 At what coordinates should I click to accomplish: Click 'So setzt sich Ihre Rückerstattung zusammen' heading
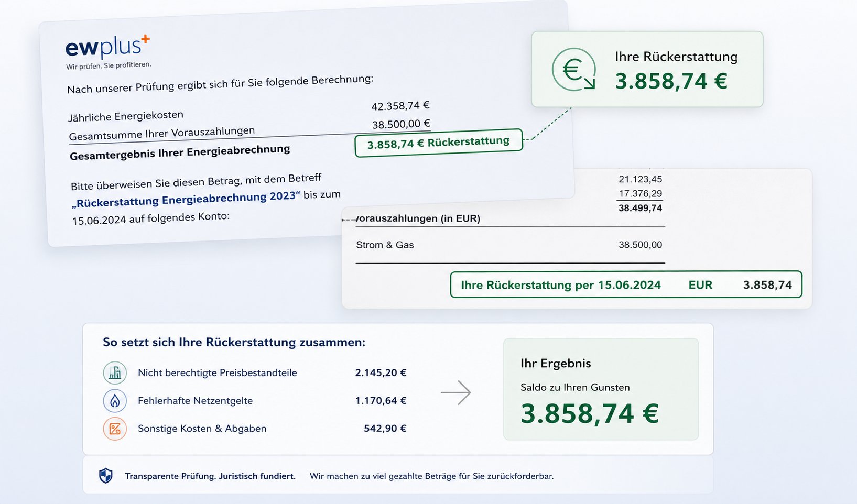pyautogui.click(x=234, y=342)
